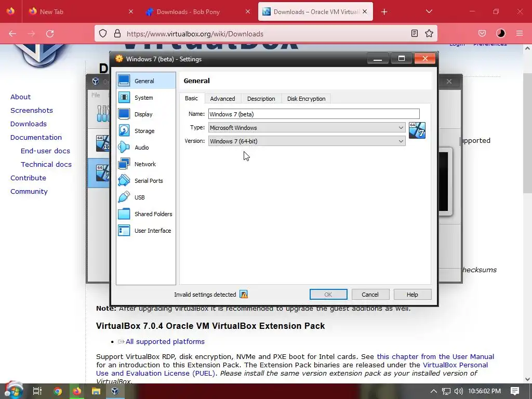Switch to the New Tab browser tab
532x399 pixels.
coord(81,11)
